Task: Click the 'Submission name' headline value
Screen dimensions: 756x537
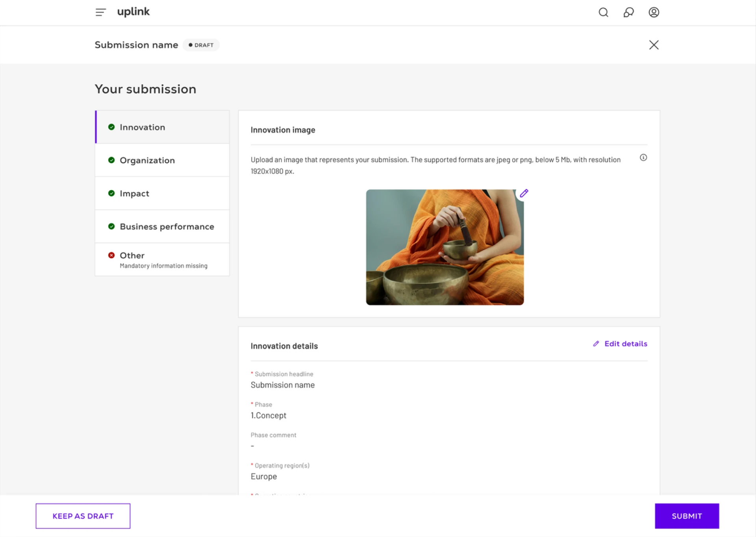Action: coord(283,385)
